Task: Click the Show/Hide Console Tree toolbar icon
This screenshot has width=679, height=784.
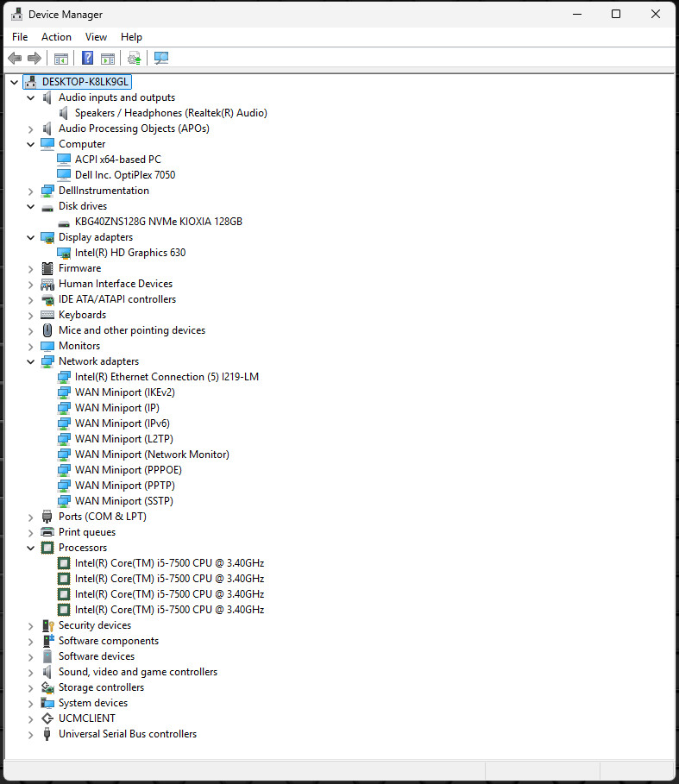Action: (x=61, y=59)
